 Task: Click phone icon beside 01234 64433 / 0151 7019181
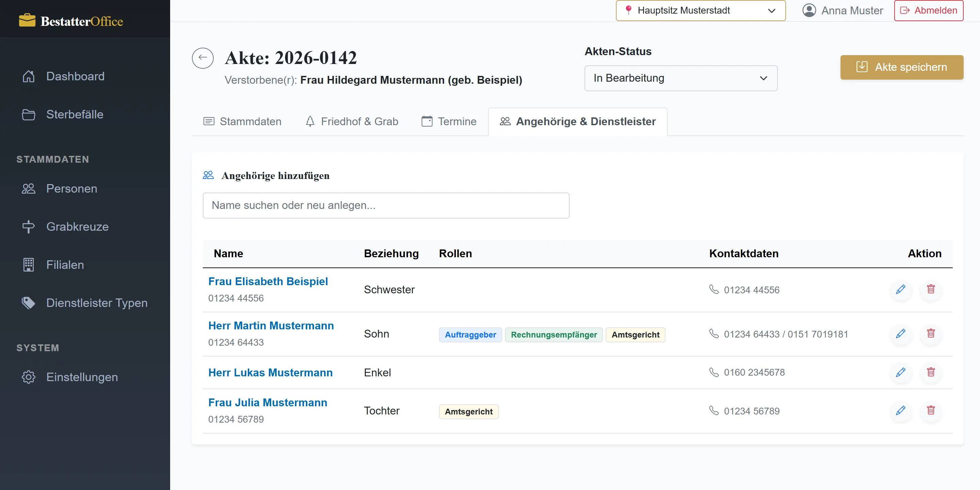pos(714,333)
